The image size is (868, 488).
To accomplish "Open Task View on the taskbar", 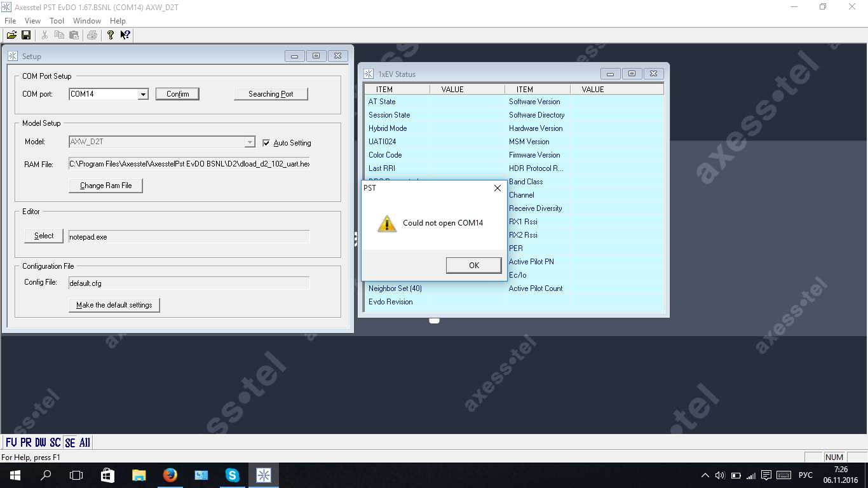I will pos(76,475).
